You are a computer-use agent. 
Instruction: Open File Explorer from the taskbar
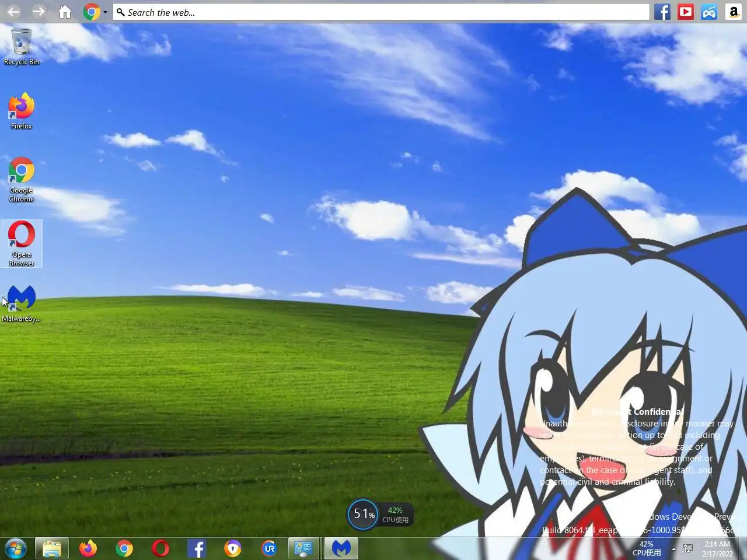pyautogui.click(x=52, y=548)
